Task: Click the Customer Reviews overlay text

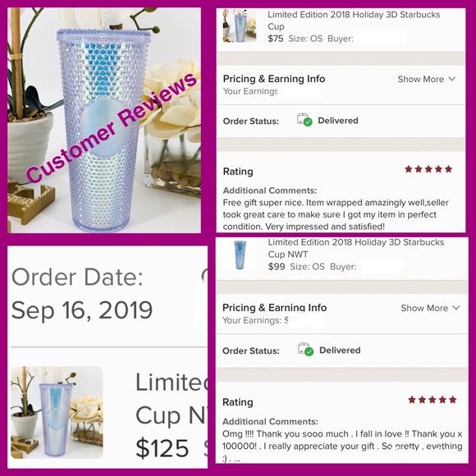Action: (112, 128)
